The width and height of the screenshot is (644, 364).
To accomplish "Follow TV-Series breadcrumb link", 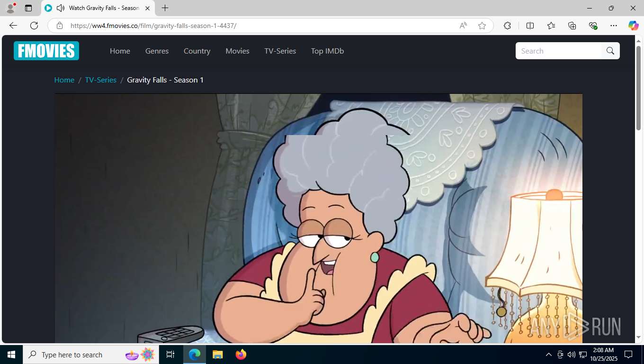I will coord(100,80).
